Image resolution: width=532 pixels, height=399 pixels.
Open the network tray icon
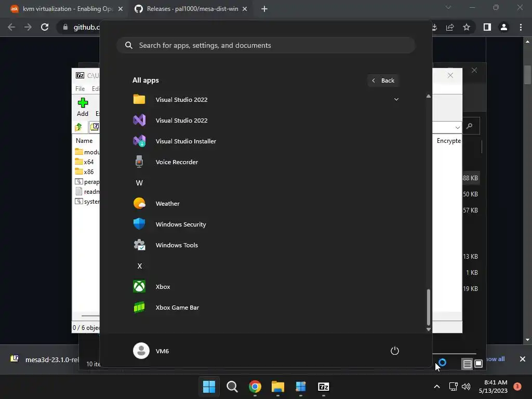[453, 387]
